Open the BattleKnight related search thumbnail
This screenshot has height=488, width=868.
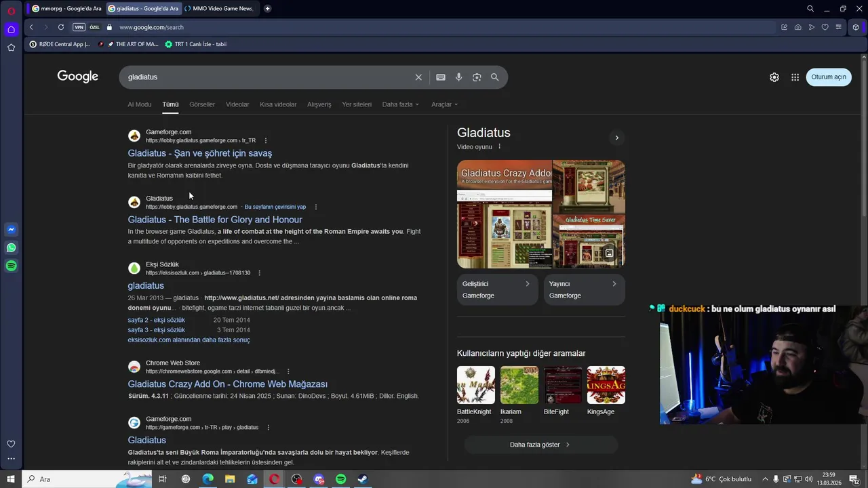476,385
